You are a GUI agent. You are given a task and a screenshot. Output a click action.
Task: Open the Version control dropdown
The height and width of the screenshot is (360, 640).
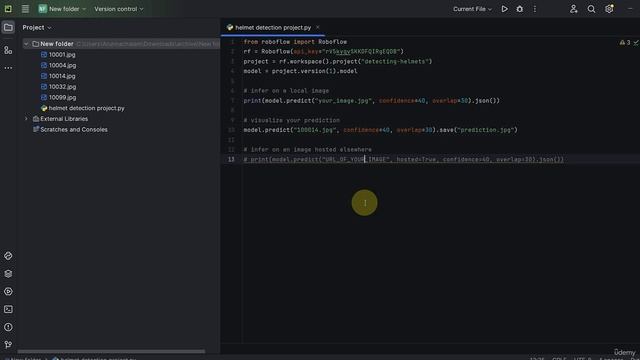(119, 9)
